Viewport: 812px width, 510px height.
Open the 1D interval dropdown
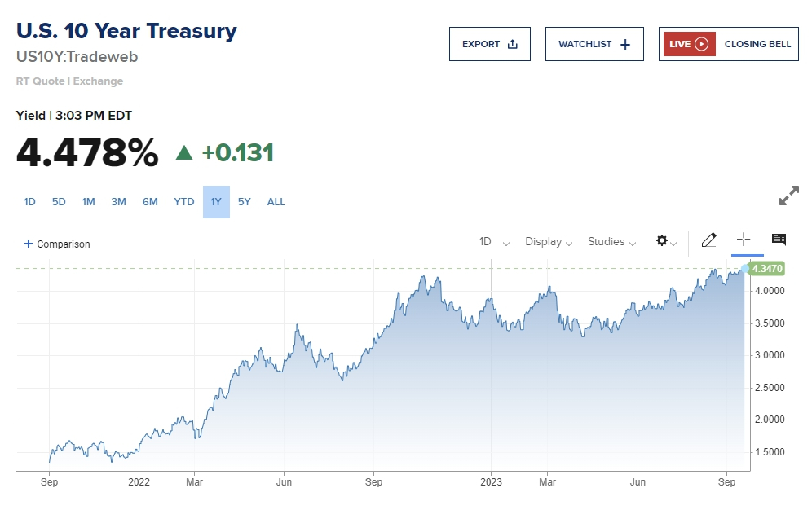(x=494, y=242)
